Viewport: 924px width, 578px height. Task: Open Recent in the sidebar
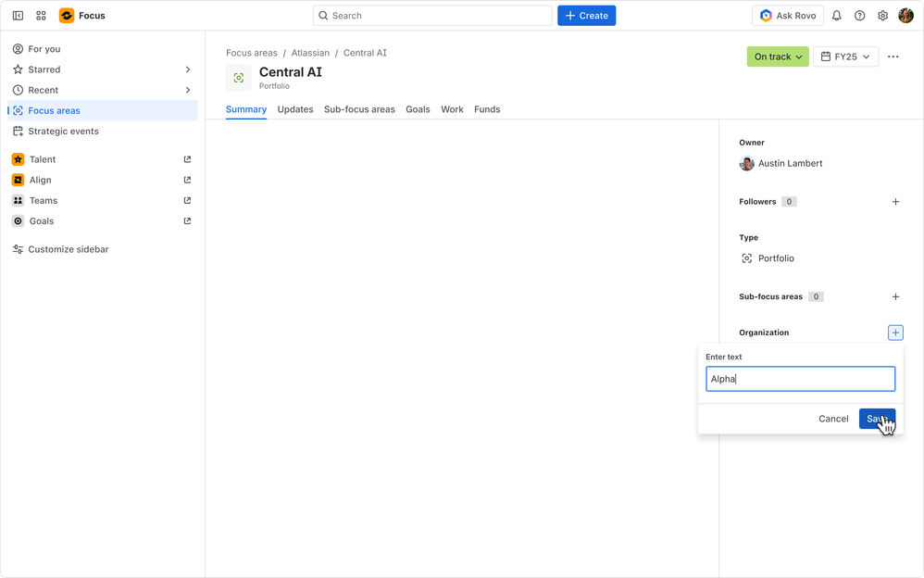click(103, 90)
